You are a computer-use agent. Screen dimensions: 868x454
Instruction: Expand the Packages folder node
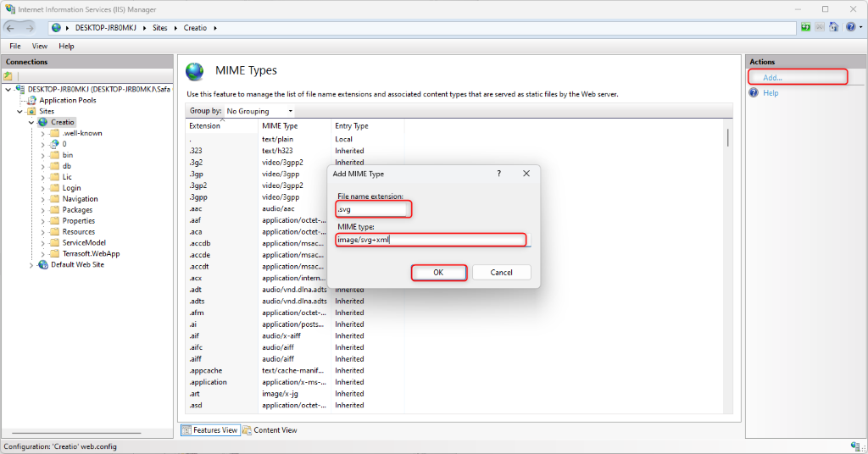(42, 210)
